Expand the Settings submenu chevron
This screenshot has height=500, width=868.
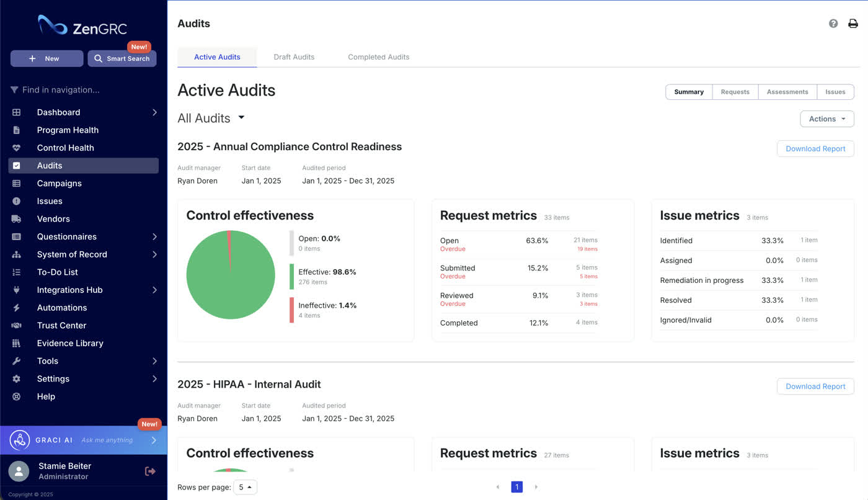click(x=154, y=379)
